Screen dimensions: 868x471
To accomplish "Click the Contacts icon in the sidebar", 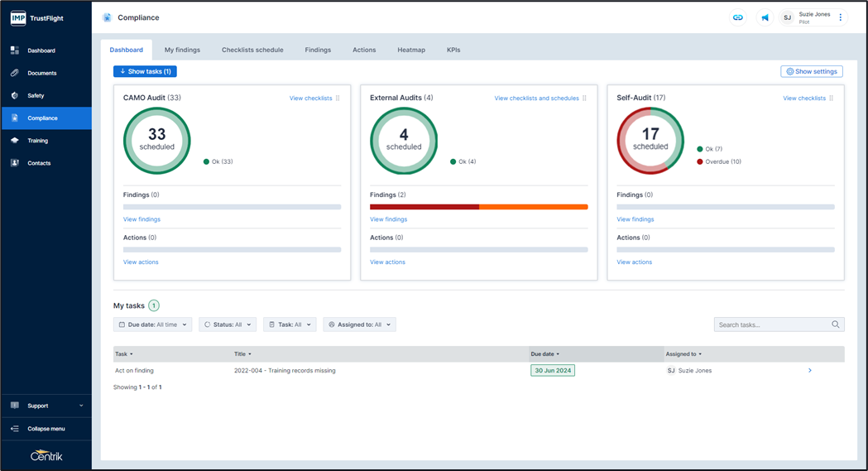I will tap(15, 163).
